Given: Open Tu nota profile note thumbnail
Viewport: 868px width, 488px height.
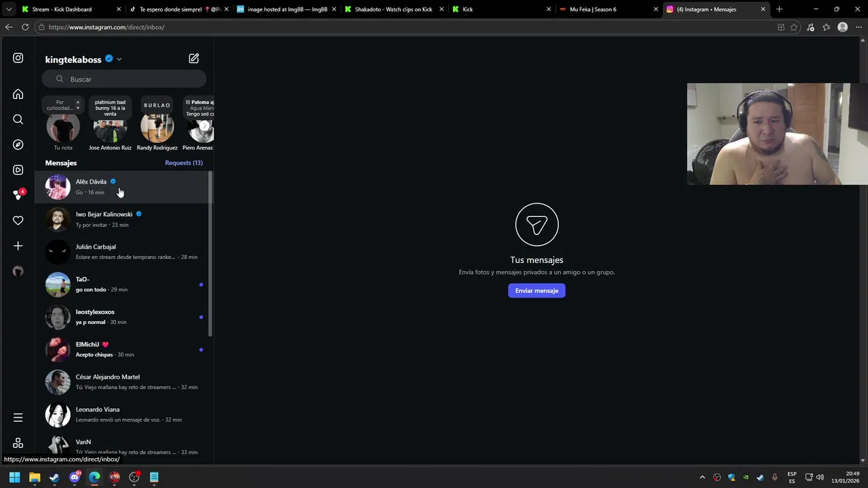Looking at the screenshot, I should pos(63,129).
